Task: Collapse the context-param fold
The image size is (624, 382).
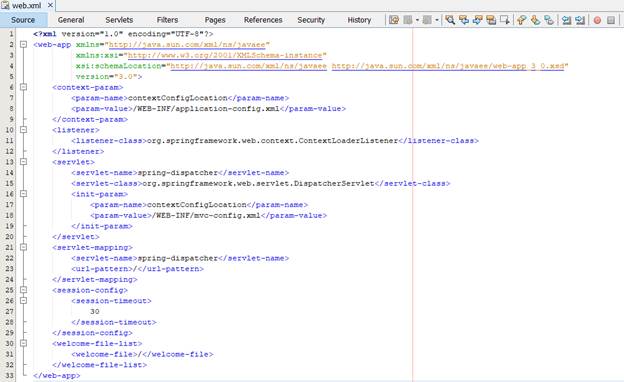Action: point(23,87)
